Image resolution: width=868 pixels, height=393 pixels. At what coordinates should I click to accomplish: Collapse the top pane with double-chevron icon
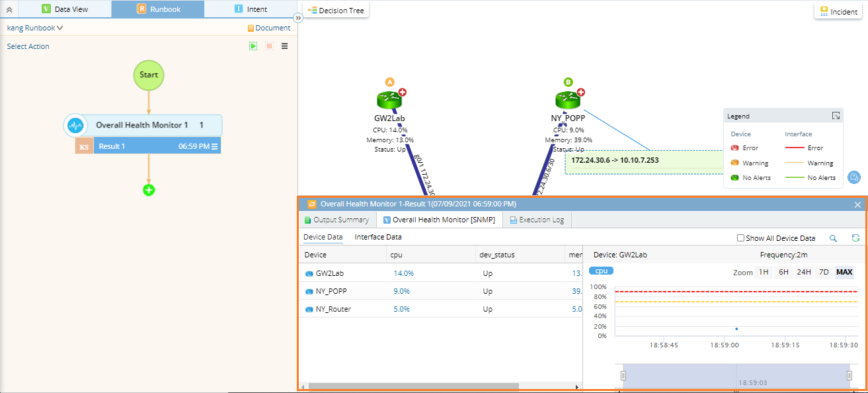pyautogui.click(x=9, y=9)
